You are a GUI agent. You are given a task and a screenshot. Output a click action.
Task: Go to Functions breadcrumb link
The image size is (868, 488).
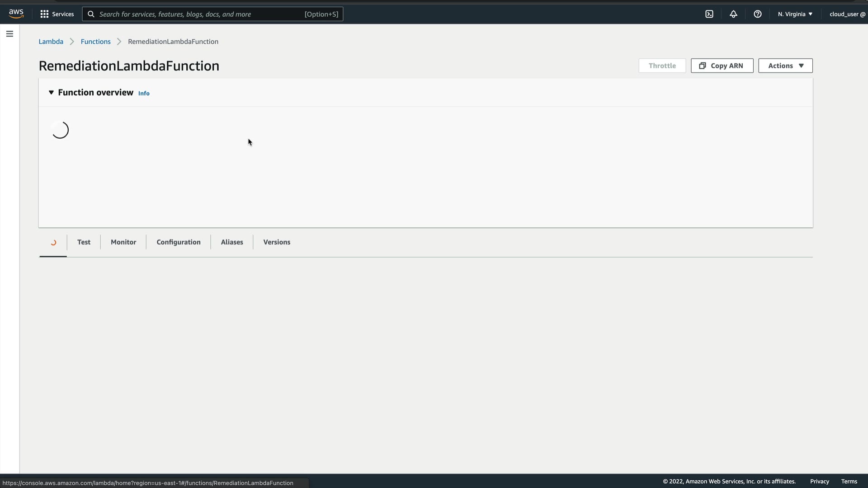tap(95, 42)
